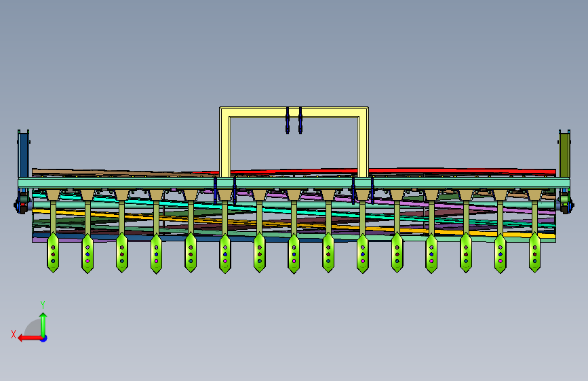
Task: Click the red X axis arrow of the triad
Action: [x=30, y=338]
